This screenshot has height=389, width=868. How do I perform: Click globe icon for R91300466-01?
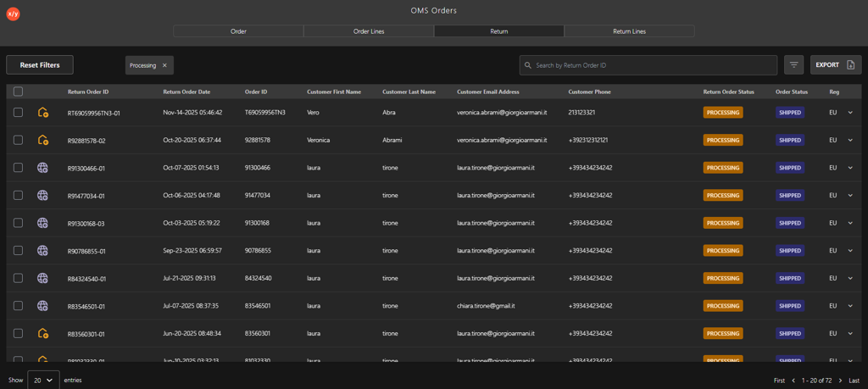(x=42, y=167)
